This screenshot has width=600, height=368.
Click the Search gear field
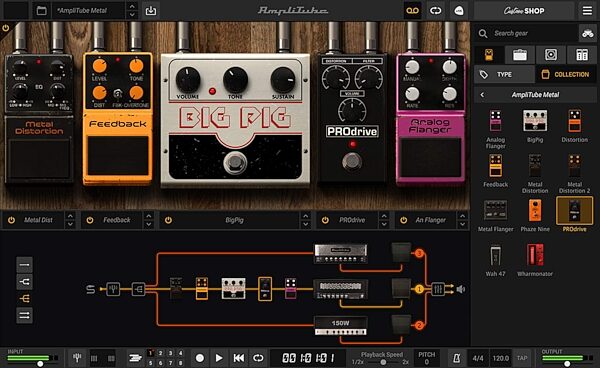[527, 33]
